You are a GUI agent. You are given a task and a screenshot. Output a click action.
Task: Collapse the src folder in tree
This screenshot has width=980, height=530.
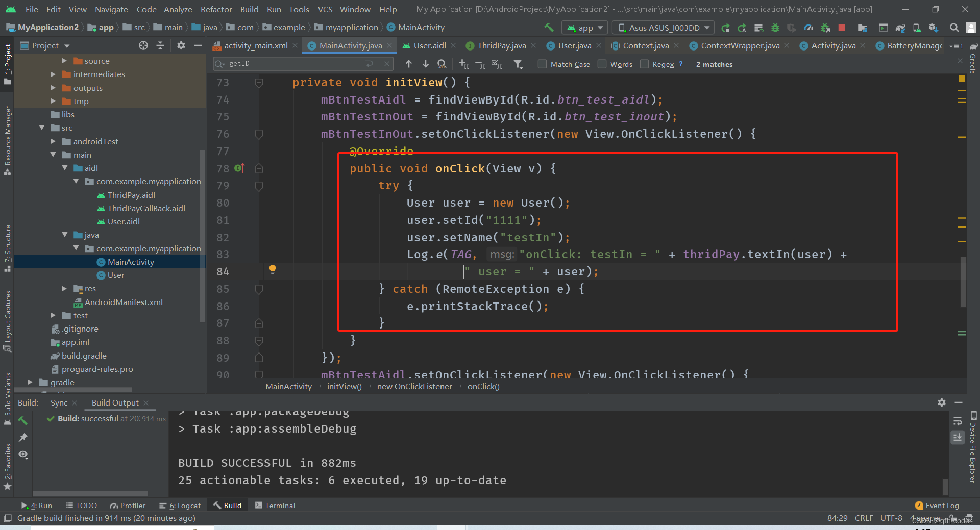pos(42,128)
